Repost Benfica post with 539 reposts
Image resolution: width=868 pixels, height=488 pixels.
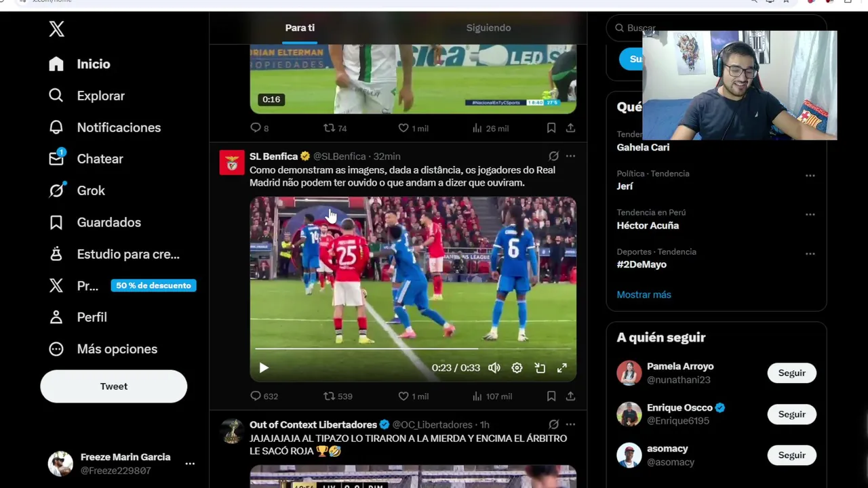338,396
